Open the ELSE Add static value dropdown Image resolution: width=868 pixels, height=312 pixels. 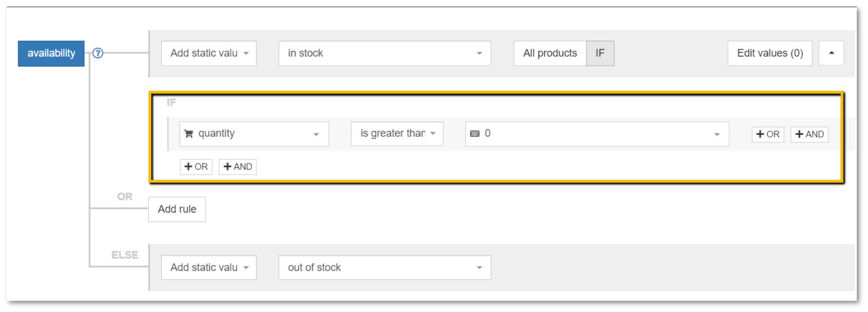click(x=208, y=267)
